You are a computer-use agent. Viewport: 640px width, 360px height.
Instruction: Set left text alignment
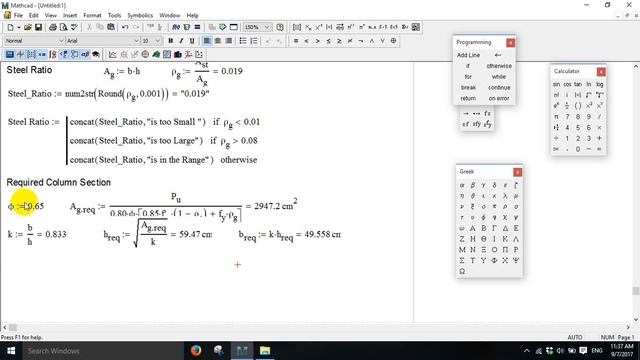pos(207,41)
